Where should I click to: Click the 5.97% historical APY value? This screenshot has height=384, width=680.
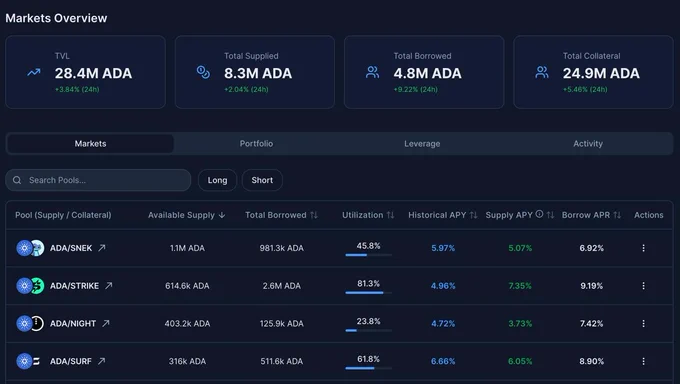point(443,248)
